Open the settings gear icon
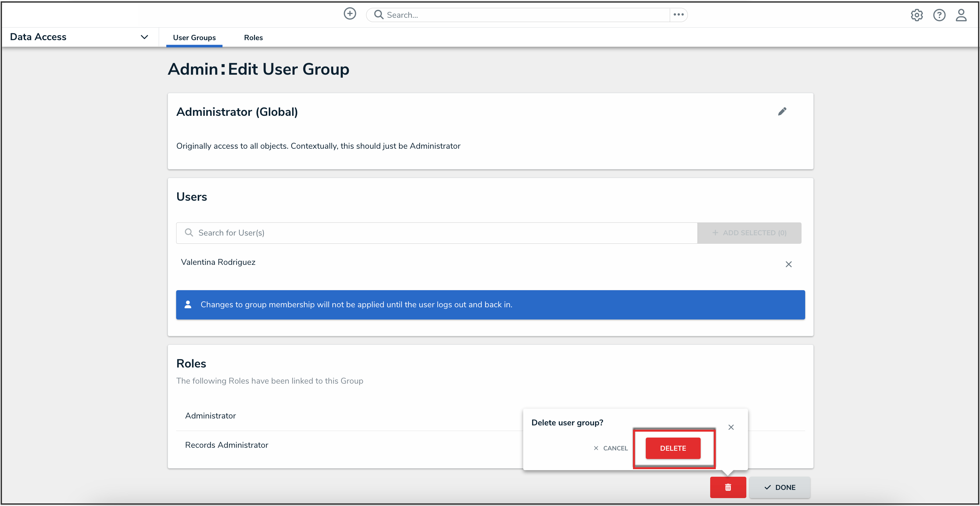This screenshot has height=506, width=980. [x=916, y=15]
